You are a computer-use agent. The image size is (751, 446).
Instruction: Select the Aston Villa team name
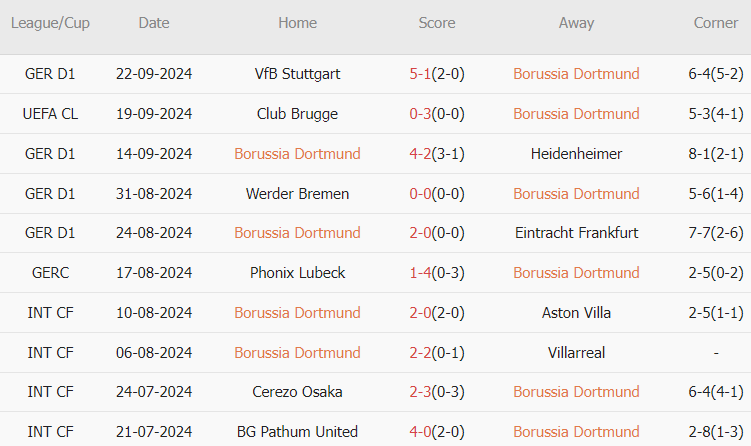point(577,313)
